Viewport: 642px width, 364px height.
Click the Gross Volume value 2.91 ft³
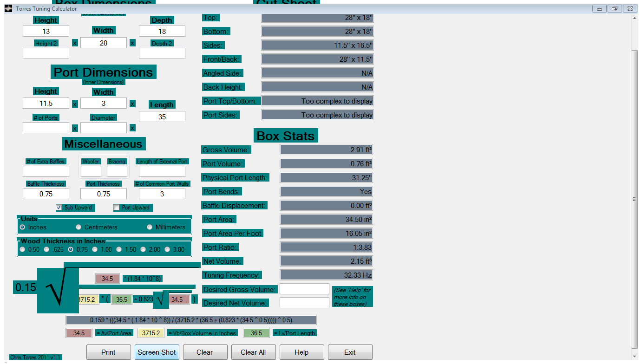[x=327, y=149]
